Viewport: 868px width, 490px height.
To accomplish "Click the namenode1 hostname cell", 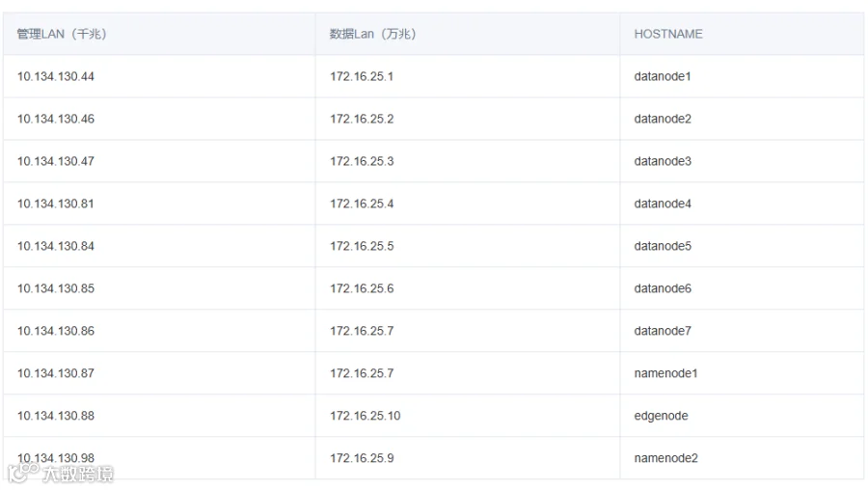I will point(742,373).
